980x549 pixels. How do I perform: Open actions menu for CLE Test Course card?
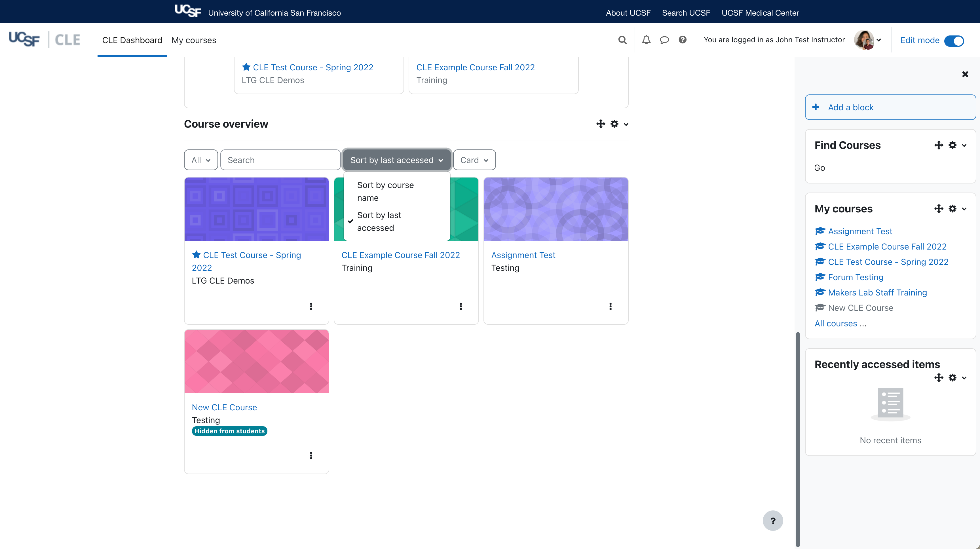point(311,306)
